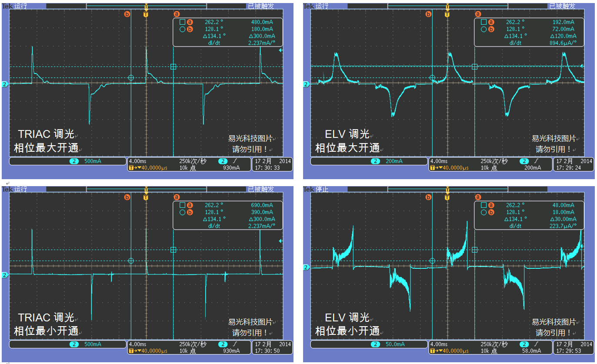Click the orange T trigger marker in ELV 相位最小开通 panel
597x364 pixels.
pos(447,197)
